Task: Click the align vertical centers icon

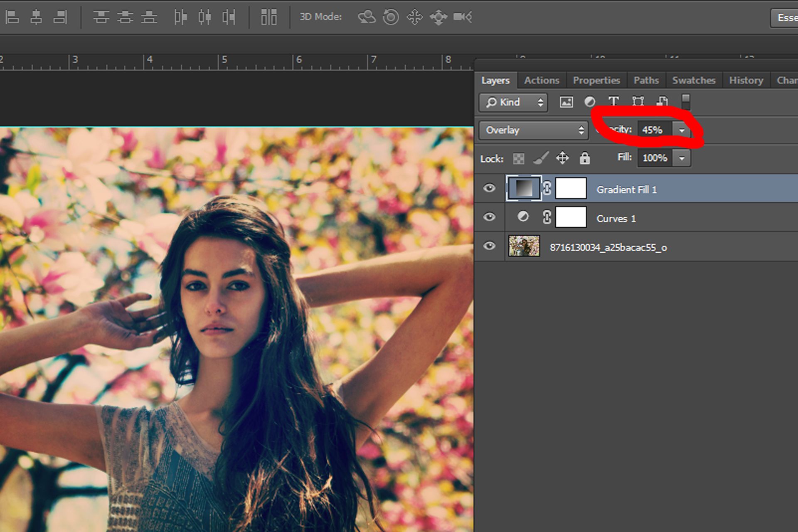Action: [125, 17]
